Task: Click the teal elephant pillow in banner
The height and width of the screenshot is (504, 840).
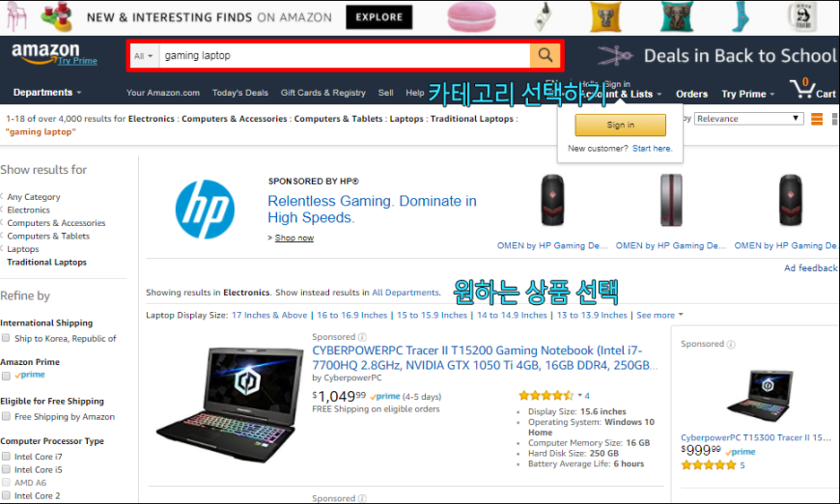Action: (x=677, y=16)
